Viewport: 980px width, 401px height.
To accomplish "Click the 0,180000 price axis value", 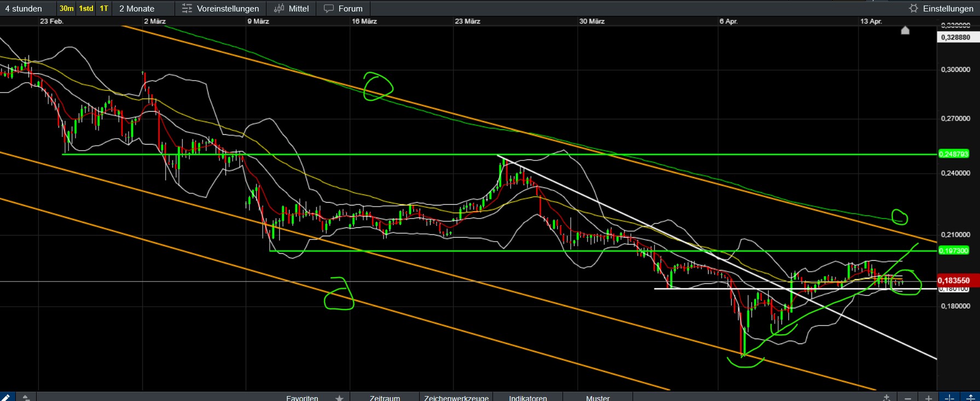I will (955, 306).
